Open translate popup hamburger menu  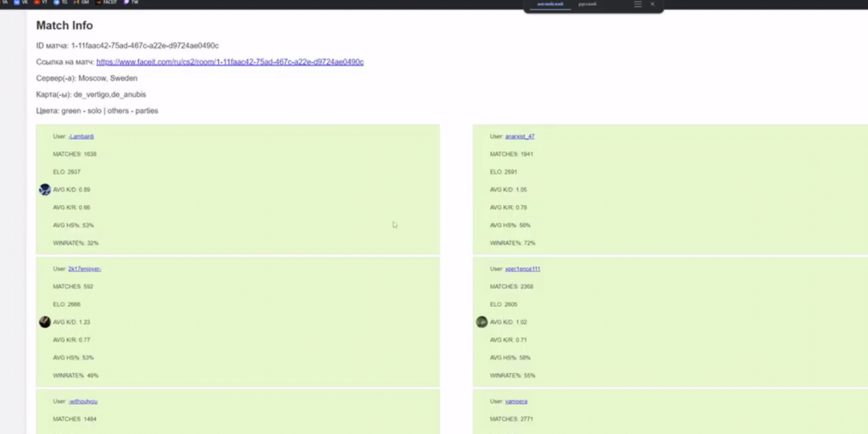pos(637,4)
